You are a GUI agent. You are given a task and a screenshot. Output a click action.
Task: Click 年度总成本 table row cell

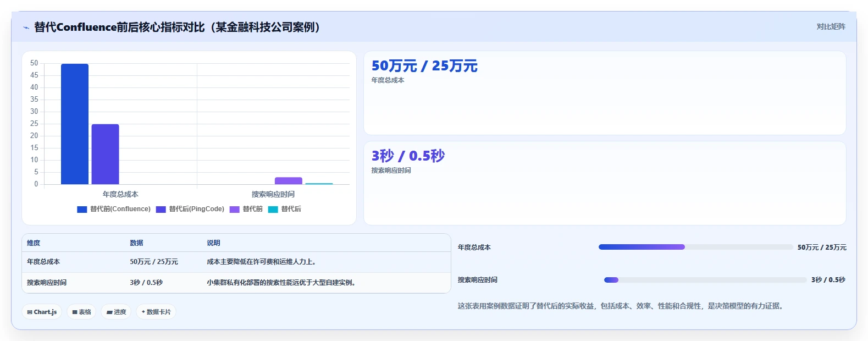tap(43, 262)
